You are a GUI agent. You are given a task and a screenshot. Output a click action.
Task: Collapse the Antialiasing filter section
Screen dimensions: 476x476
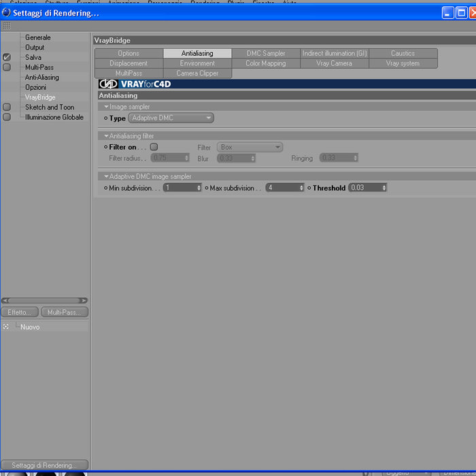pyautogui.click(x=106, y=136)
